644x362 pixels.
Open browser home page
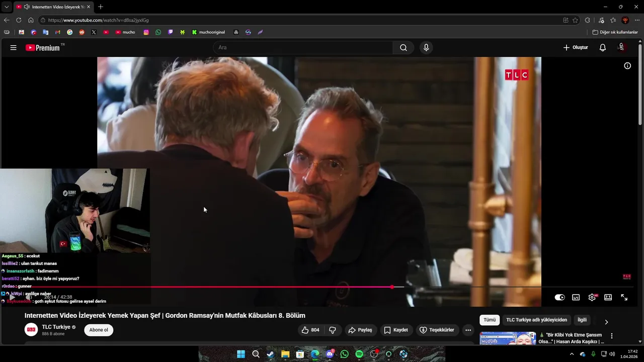pyautogui.click(x=31, y=20)
